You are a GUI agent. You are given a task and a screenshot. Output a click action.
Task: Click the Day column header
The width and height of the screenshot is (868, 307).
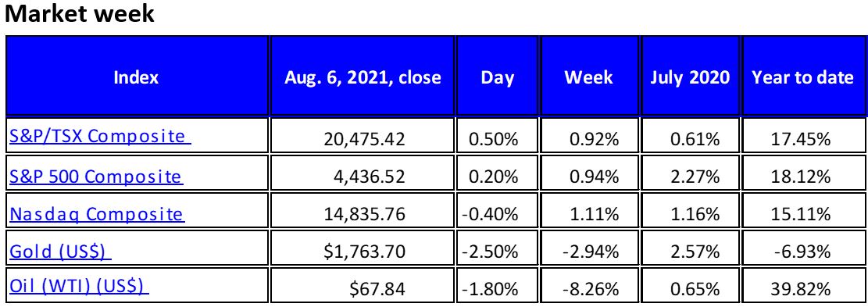497,77
